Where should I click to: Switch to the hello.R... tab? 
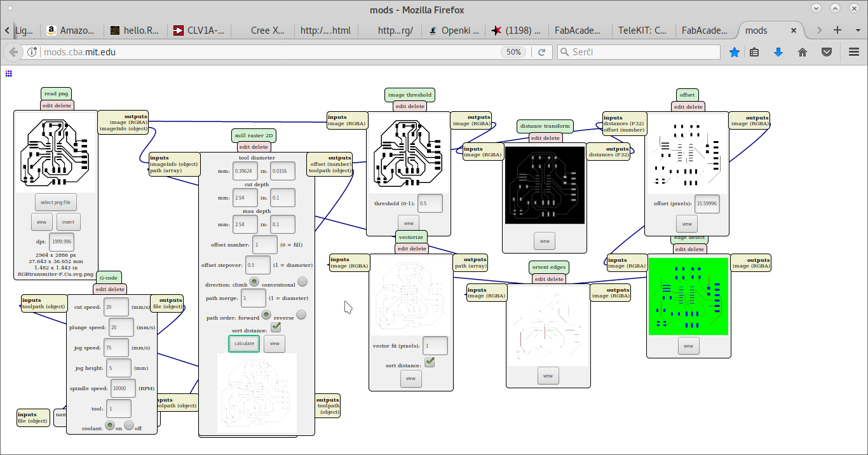(135, 30)
